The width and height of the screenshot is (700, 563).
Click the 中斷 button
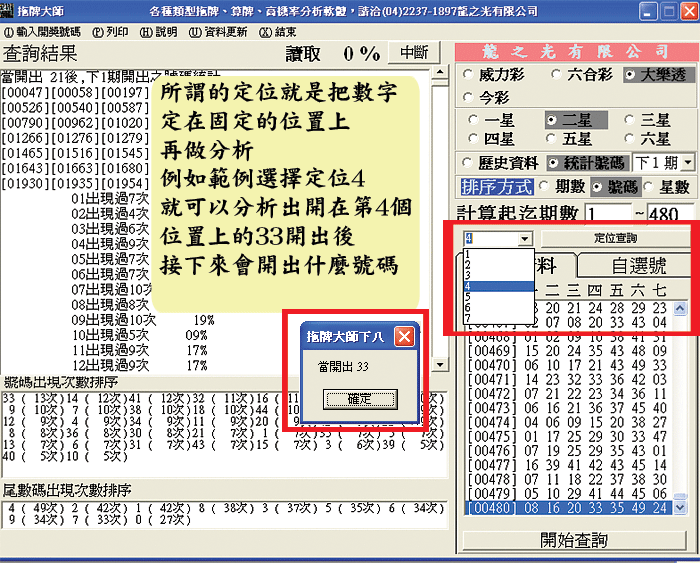click(414, 53)
